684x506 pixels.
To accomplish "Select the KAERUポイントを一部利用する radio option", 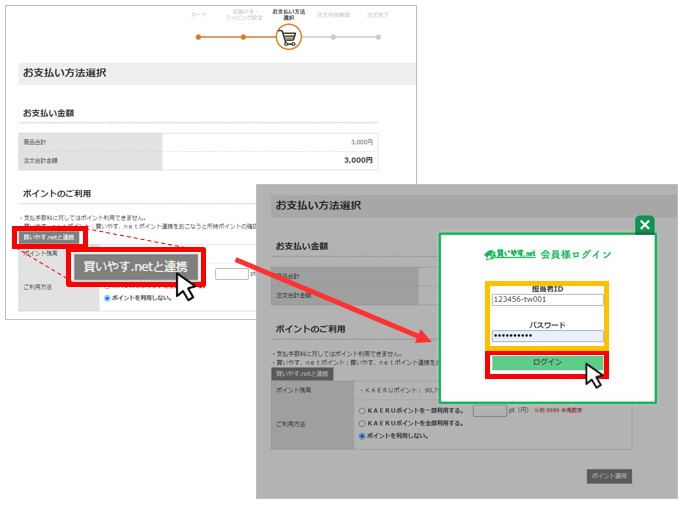I will click(x=362, y=410).
